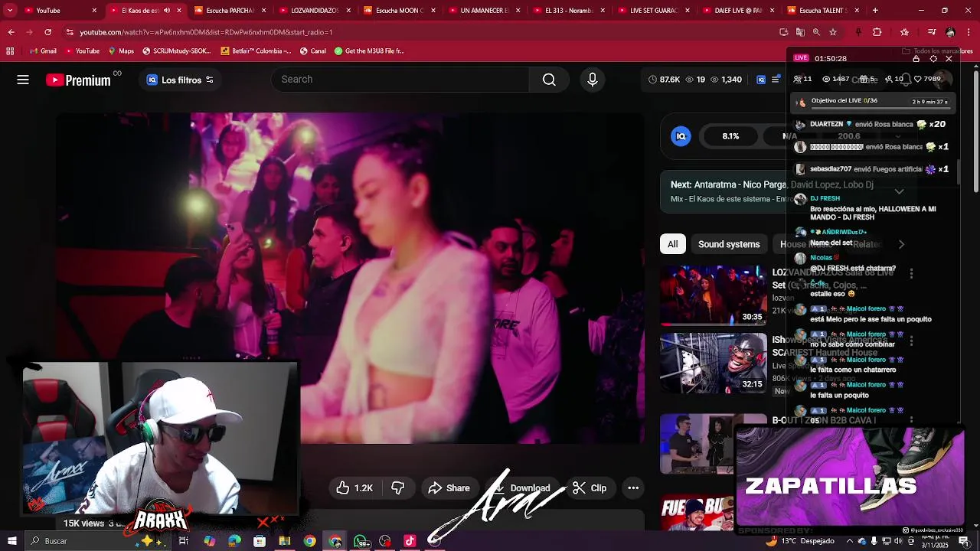Screen dimensions: 980x551
Task: Open the YouTube guide hamburger menu
Action: 23,80
